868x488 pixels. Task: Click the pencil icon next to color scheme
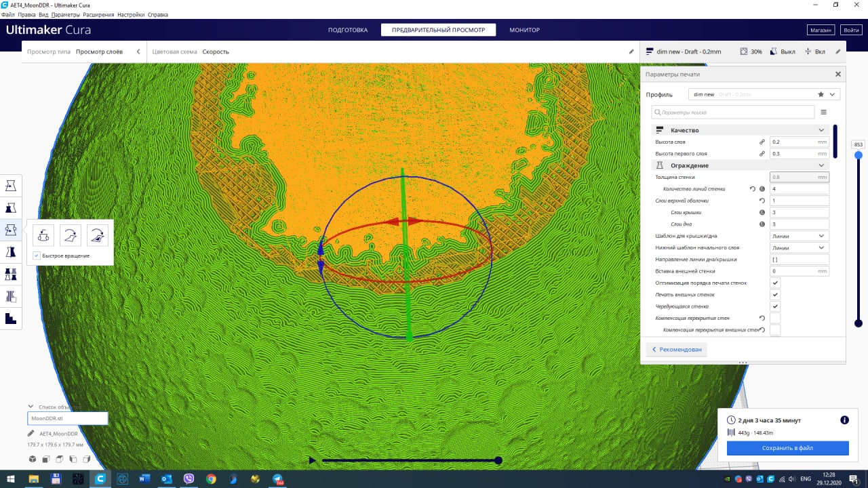coord(631,52)
